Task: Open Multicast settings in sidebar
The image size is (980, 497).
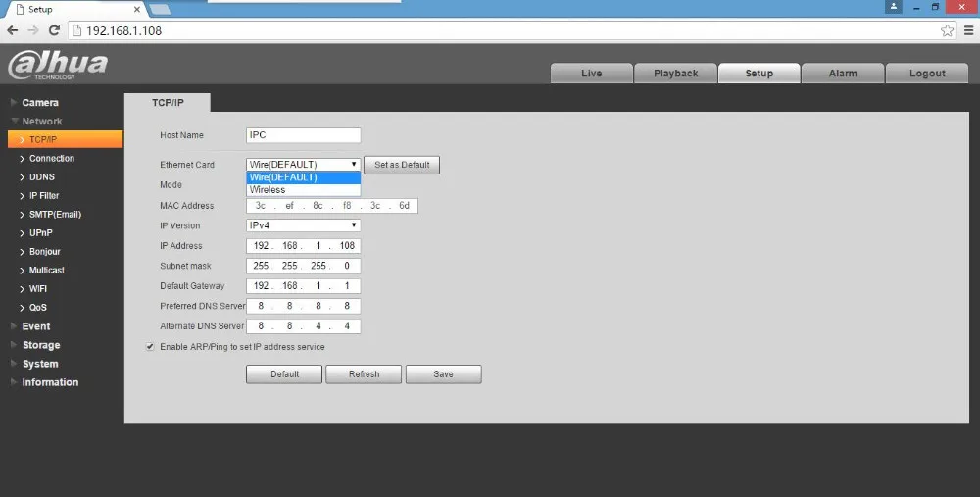Action: [47, 271]
